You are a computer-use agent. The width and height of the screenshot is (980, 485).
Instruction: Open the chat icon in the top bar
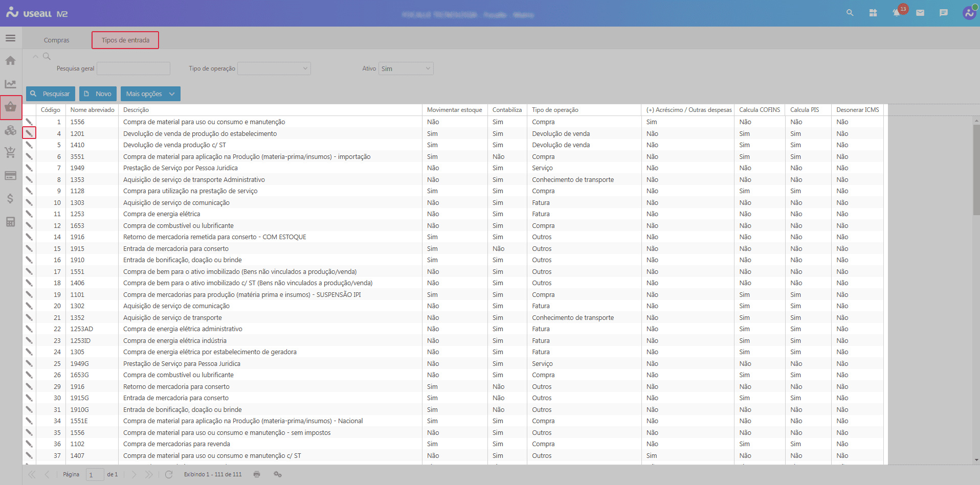(944, 12)
